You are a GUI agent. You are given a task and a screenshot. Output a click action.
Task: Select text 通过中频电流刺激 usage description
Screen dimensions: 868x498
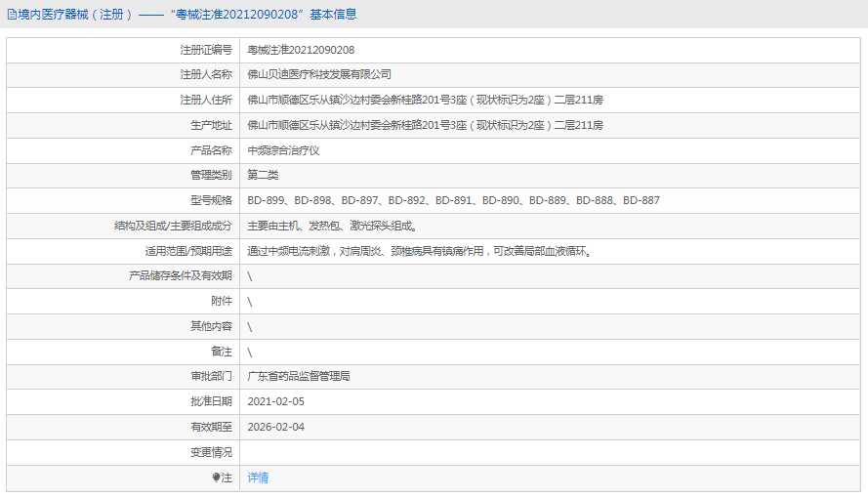[420, 251]
